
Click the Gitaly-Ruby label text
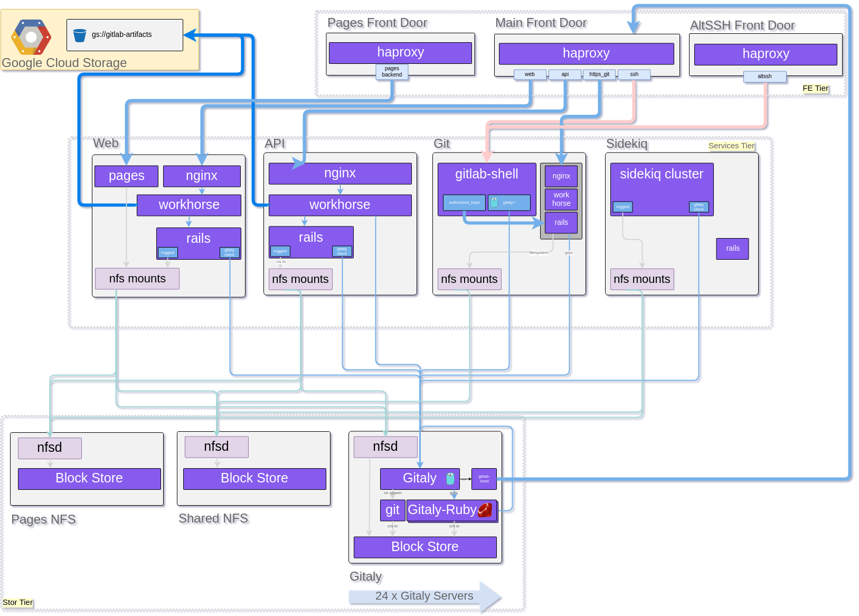(442, 510)
